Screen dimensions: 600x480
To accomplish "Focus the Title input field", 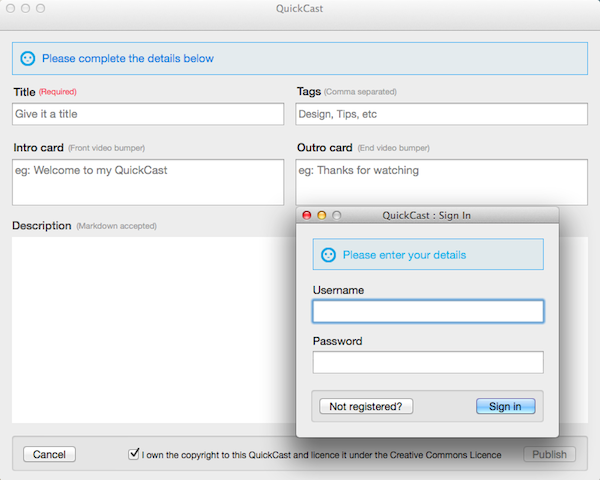I will (148, 114).
